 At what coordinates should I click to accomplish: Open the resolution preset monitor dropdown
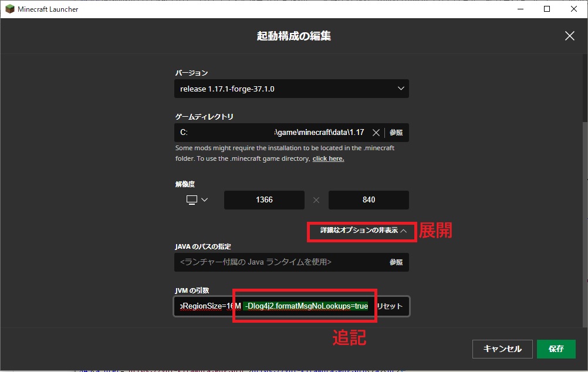coord(197,200)
